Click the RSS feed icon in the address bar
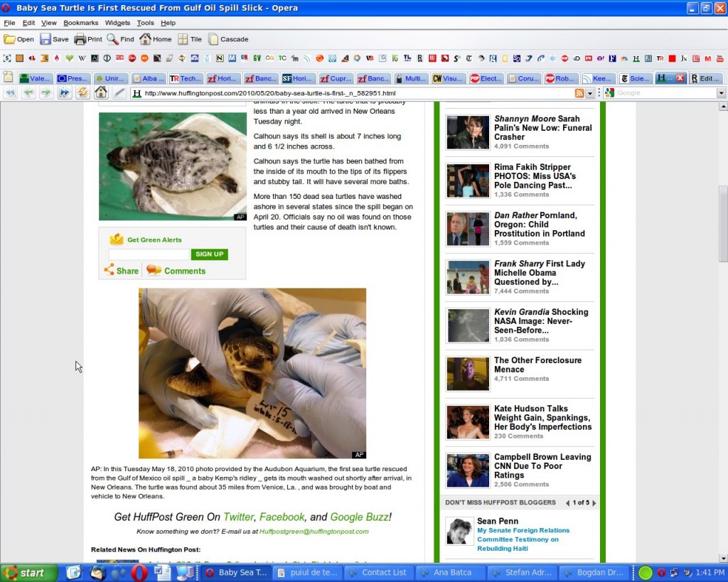Image resolution: width=728 pixels, height=582 pixels. pyautogui.click(x=579, y=93)
